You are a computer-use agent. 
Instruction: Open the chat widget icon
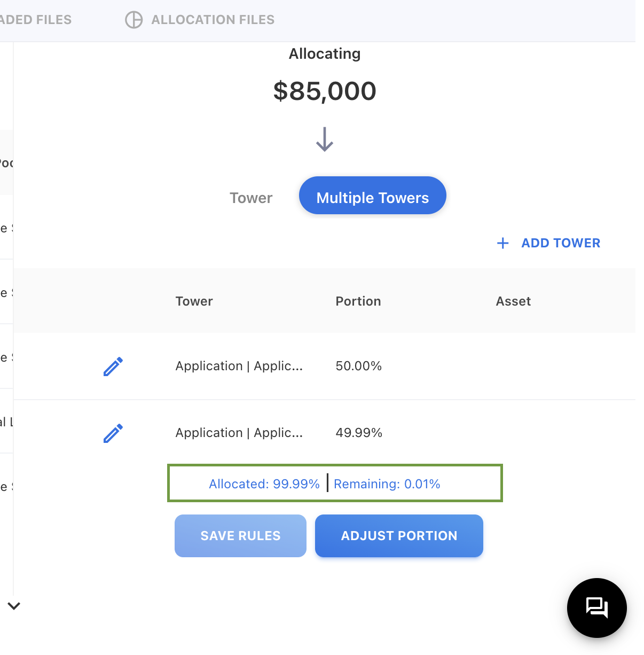click(596, 608)
